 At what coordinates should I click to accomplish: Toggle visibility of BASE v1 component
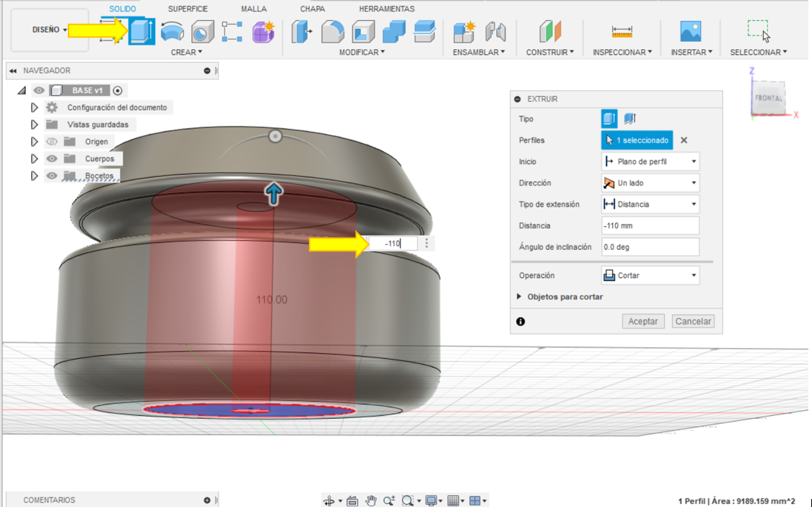(39, 90)
